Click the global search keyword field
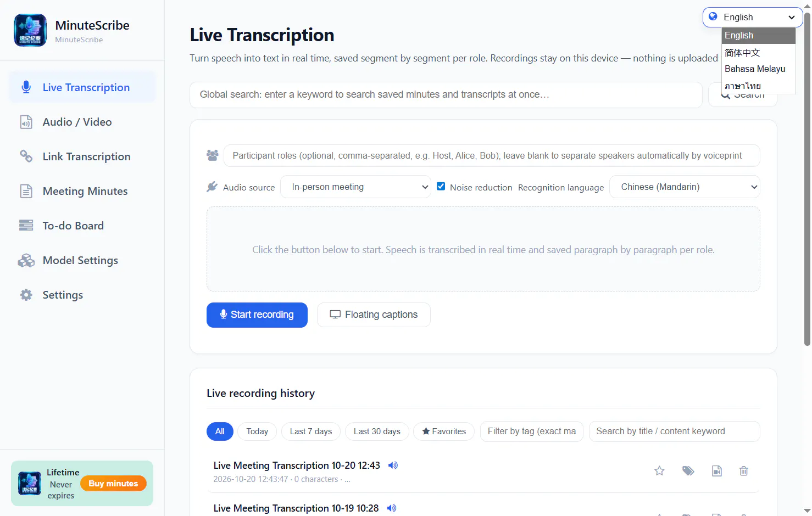This screenshot has width=812, height=516. click(x=446, y=95)
